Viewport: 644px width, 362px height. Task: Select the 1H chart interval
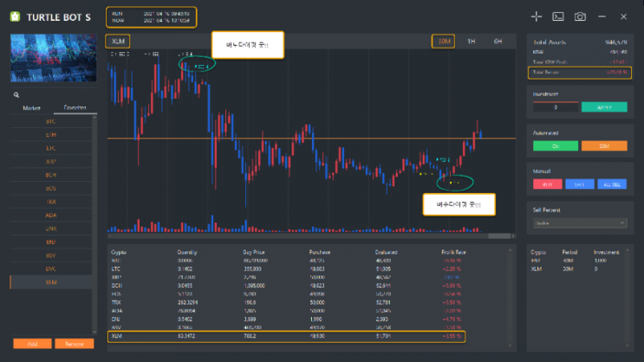tap(472, 41)
